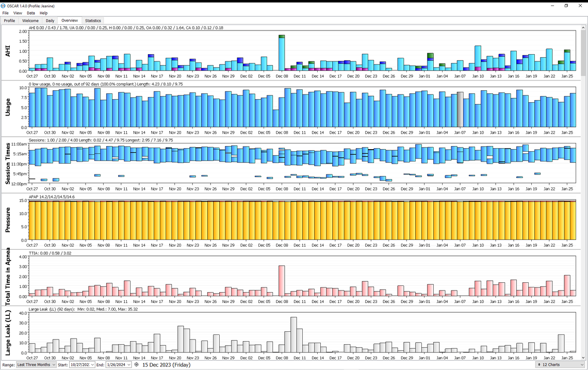
Task: Switch to the Daily tab
Action: tap(50, 21)
